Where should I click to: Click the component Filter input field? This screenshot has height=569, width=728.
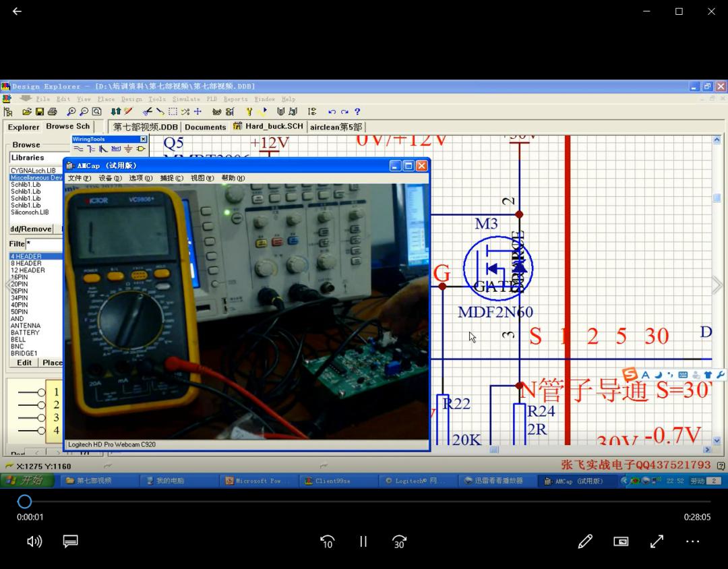(44, 243)
